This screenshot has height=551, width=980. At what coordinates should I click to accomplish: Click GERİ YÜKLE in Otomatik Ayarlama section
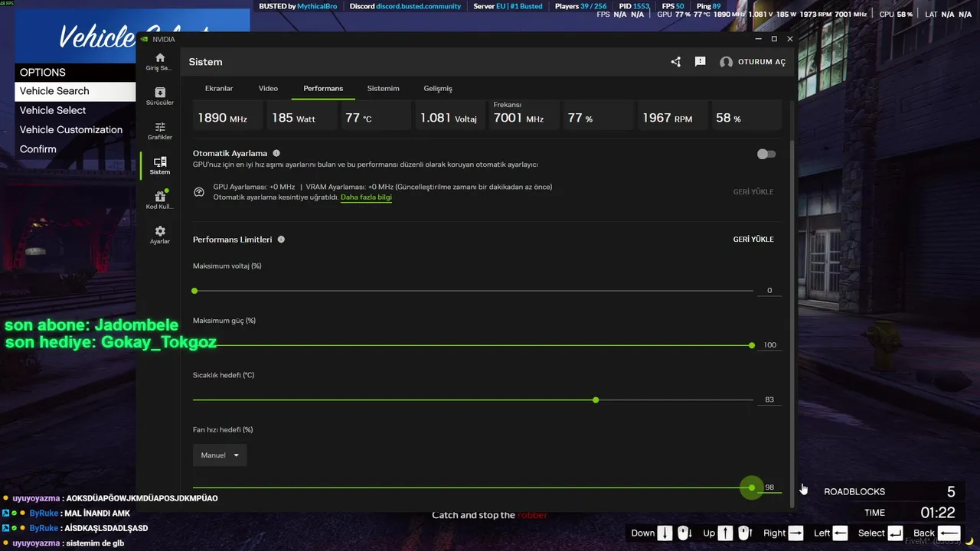(x=753, y=192)
